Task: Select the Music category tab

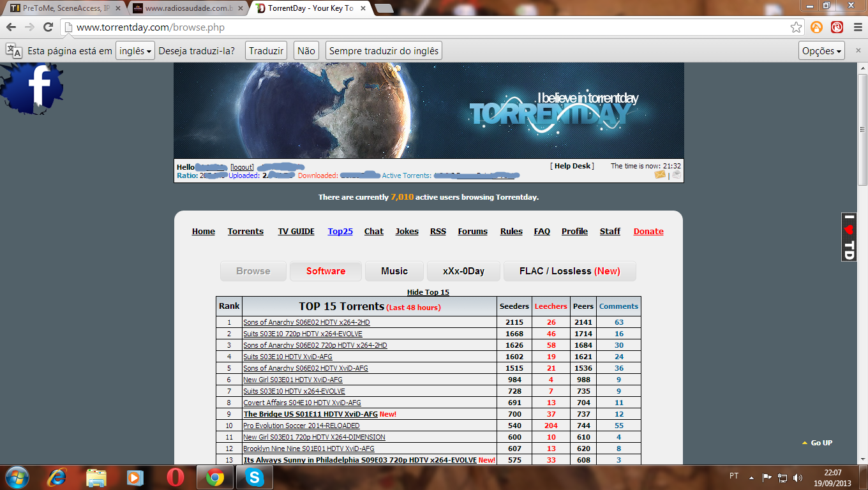Action: [394, 271]
